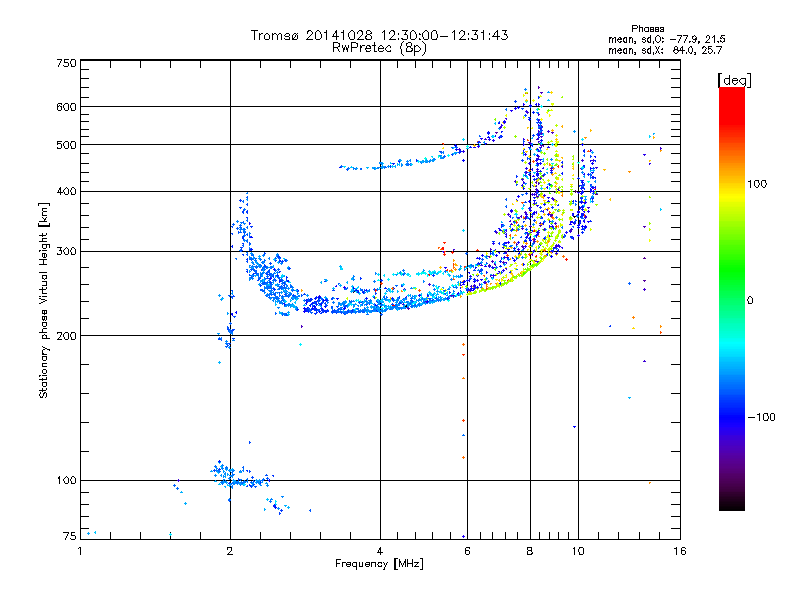The image size is (800, 600).
Task: Click the y-axis tick label '500'
Action: [x=66, y=145]
